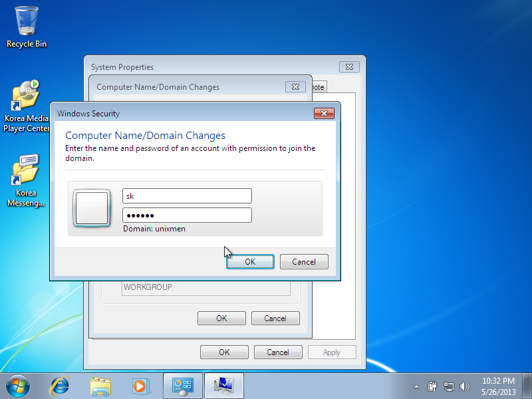
Task: Click the WORKGROUP field in Computer Name/Domain Changes
Action: tap(206, 288)
